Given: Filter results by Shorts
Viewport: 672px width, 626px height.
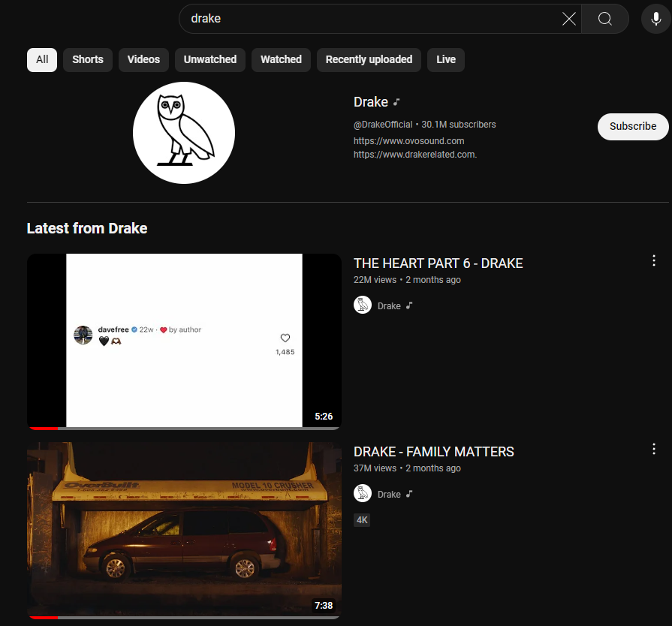Looking at the screenshot, I should point(88,59).
